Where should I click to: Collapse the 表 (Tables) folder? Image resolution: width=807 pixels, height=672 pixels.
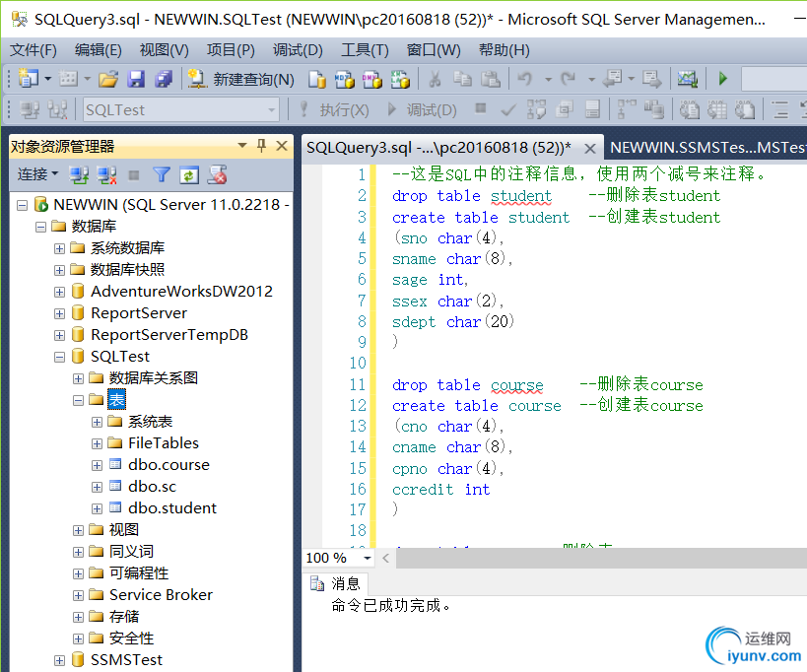click(x=78, y=400)
